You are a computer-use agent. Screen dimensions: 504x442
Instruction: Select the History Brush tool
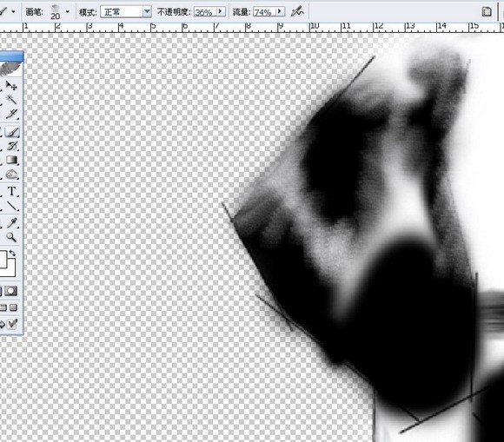point(12,146)
